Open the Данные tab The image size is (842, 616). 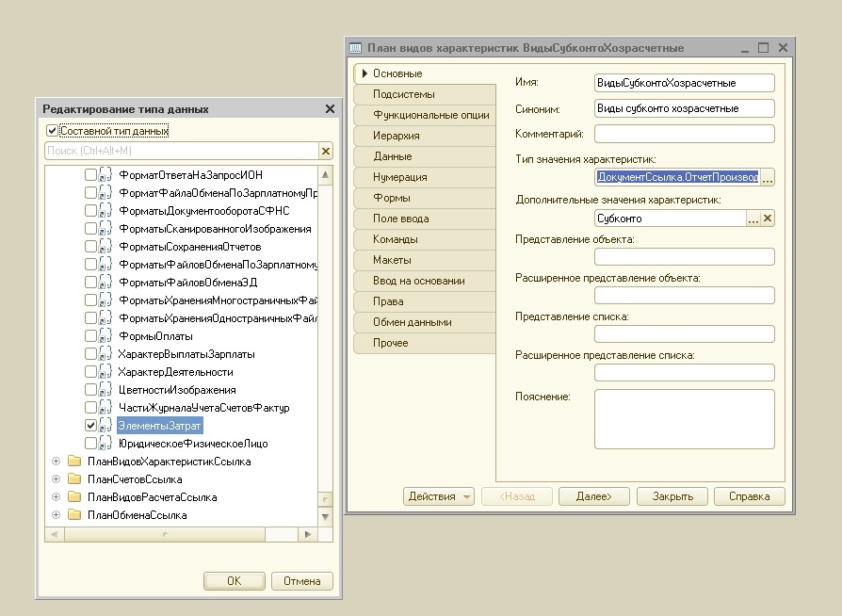coord(425,156)
